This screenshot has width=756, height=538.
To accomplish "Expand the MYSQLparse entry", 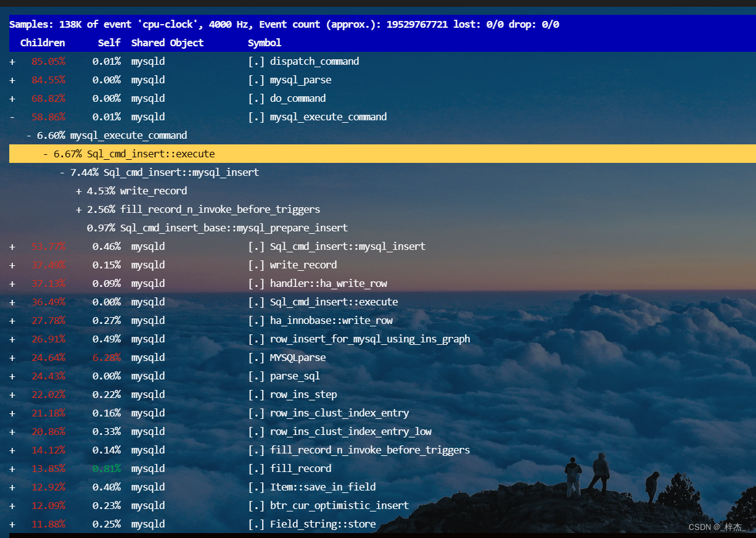I will click(12, 357).
